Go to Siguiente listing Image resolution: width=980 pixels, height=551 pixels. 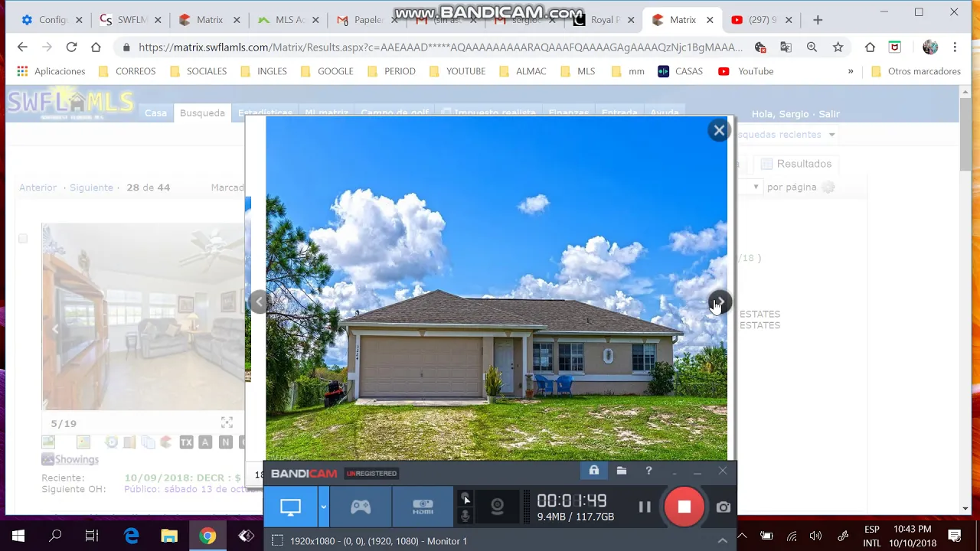pyautogui.click(x=91, y=187)
